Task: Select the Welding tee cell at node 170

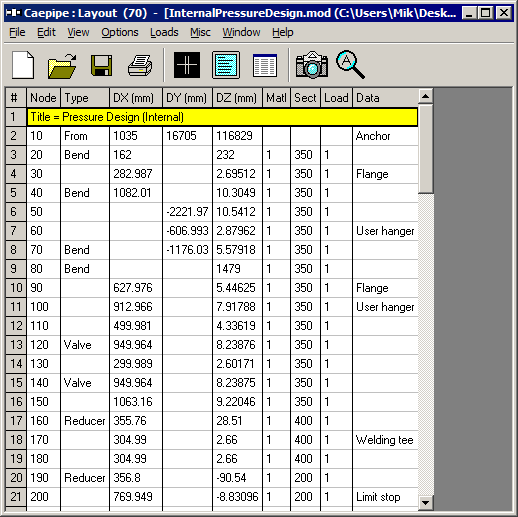Action: click(x=385, y=440)
